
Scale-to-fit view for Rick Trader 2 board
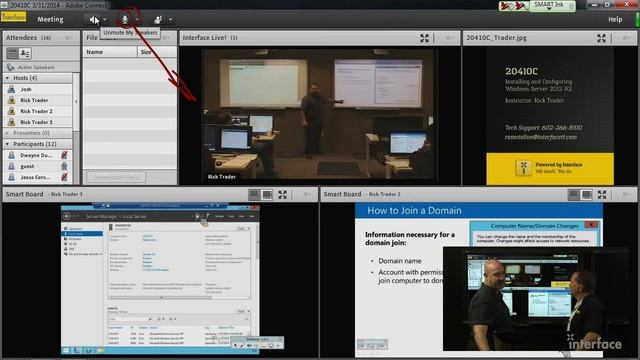pyautogui.click(x=587, y=195)
